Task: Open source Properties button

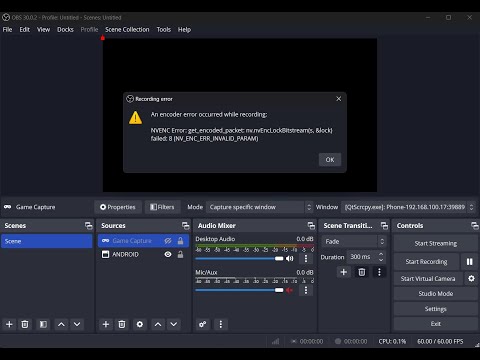Action: click(118, 207)
